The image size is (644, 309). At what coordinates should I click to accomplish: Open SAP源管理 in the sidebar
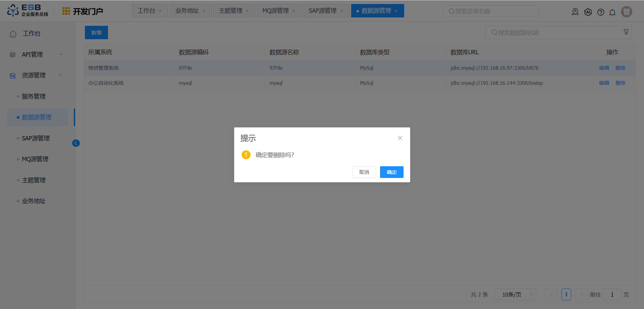pos(36,138)
